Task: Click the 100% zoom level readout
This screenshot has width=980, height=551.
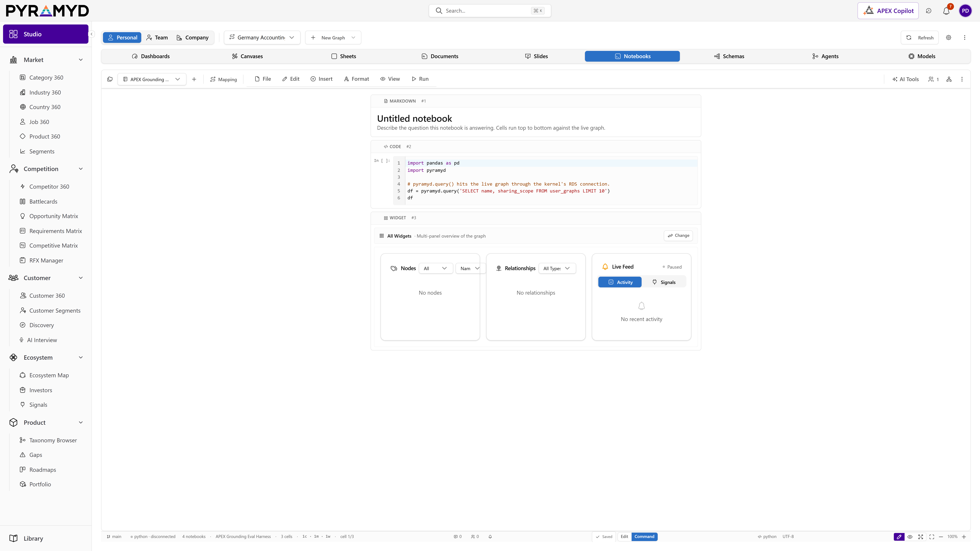Action: tap(952, 537)
